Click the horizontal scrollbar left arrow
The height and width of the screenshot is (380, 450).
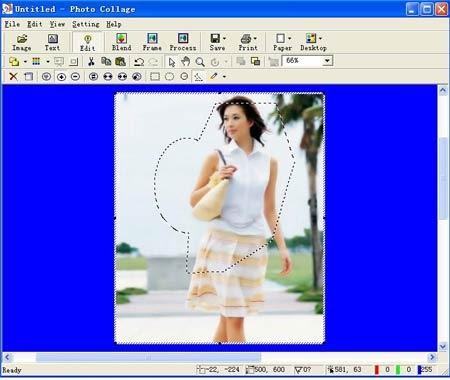(x=7, y=357)
